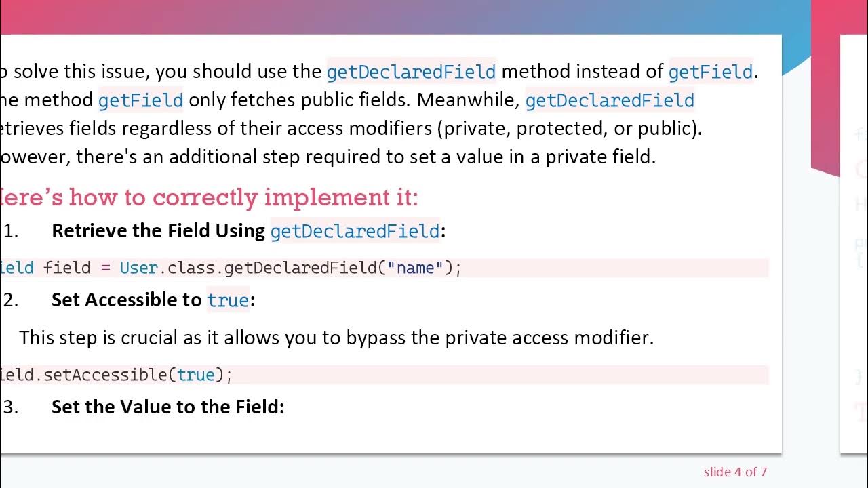Click the blue 'true' code term in step 2 heading
This screenshot has height=488, width=868.
tap(228, 300)
